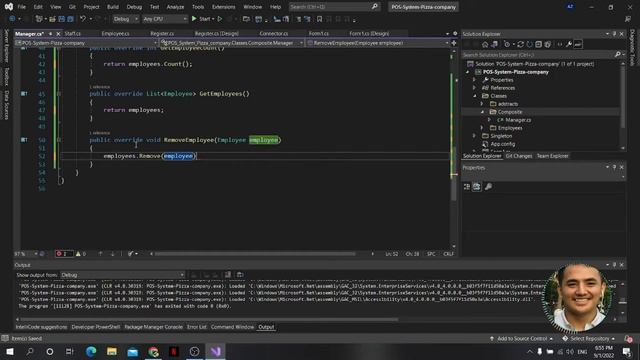Image resolution: width=640 pixels, height=360 pixels.
Task: Switch to the Team Explorer tab
Action: pyautogui.click(x=552, y=156)
